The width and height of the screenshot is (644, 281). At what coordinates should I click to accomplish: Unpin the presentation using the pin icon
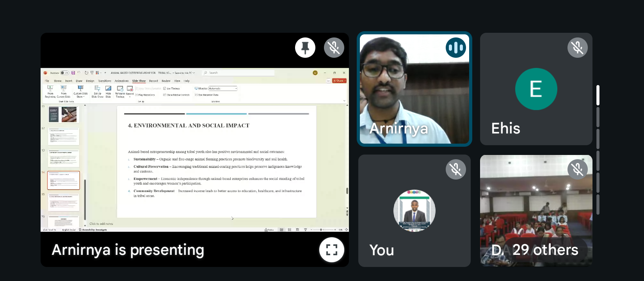pos(305,48)
